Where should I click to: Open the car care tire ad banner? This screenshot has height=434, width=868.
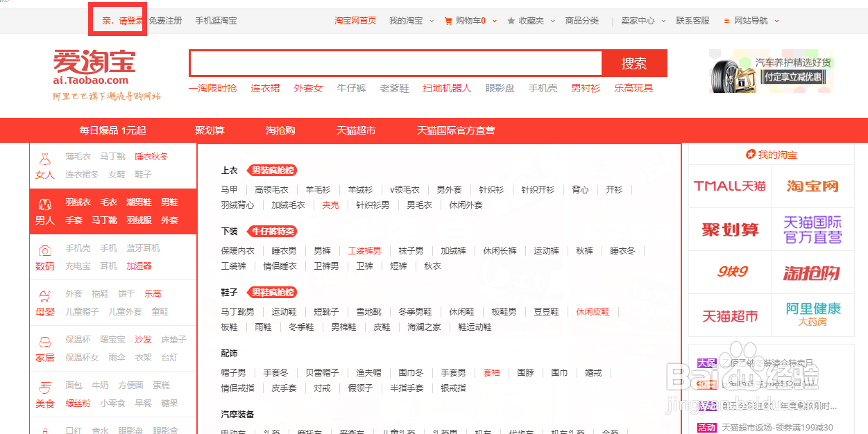770,71
